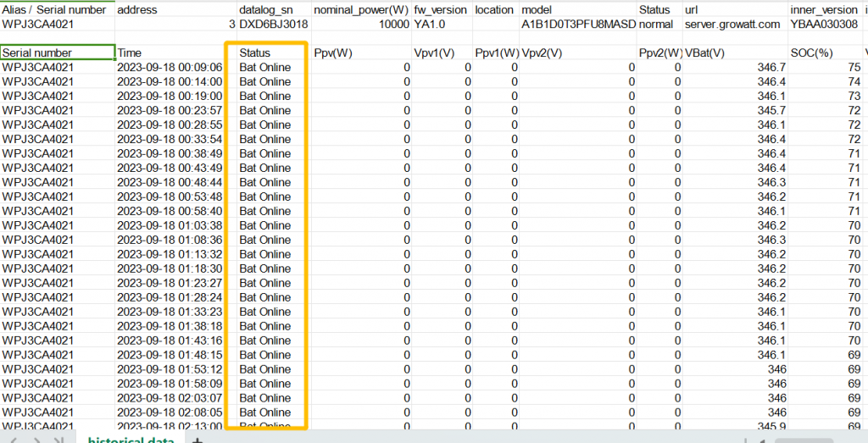Select the 'Serial number' column header cell
868x443 pixels.
point(58,53)
